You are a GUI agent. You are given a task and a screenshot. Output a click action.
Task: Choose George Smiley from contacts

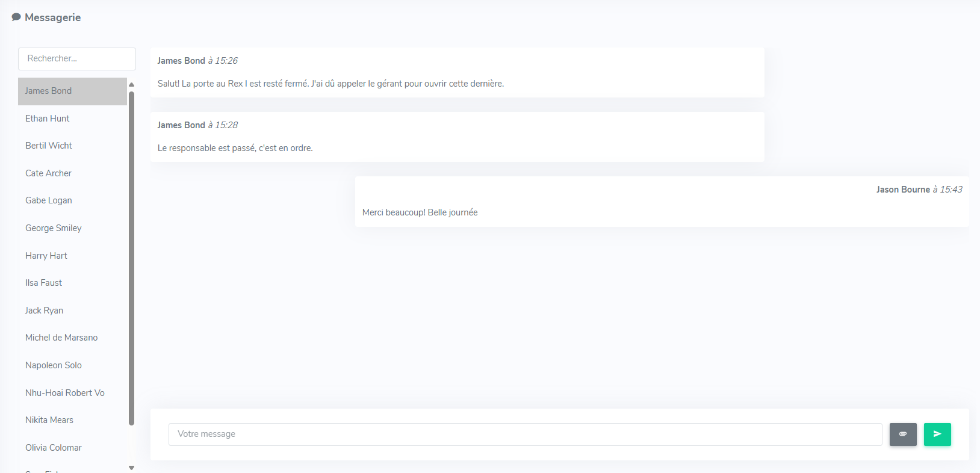(54, 228)
